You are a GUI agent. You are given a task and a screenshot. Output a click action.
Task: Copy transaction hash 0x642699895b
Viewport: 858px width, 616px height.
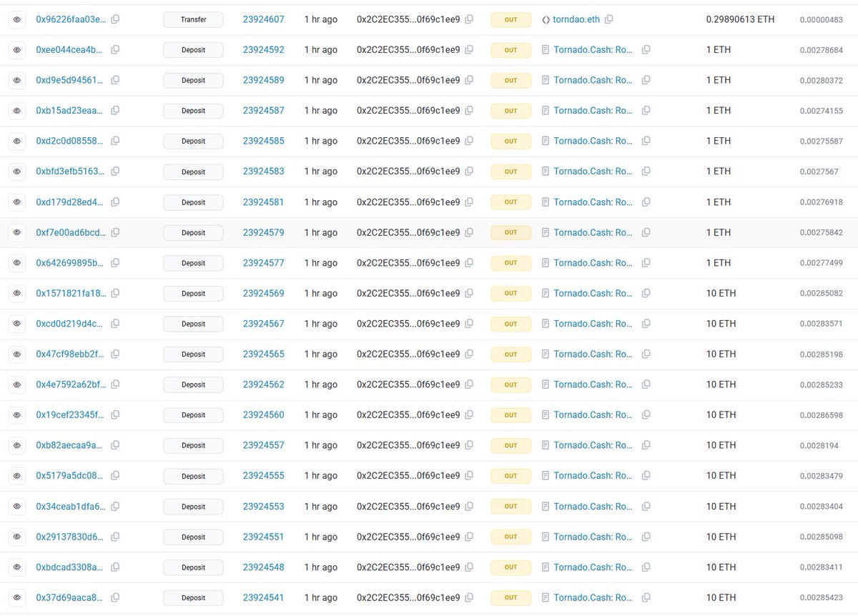click(115, 263)
